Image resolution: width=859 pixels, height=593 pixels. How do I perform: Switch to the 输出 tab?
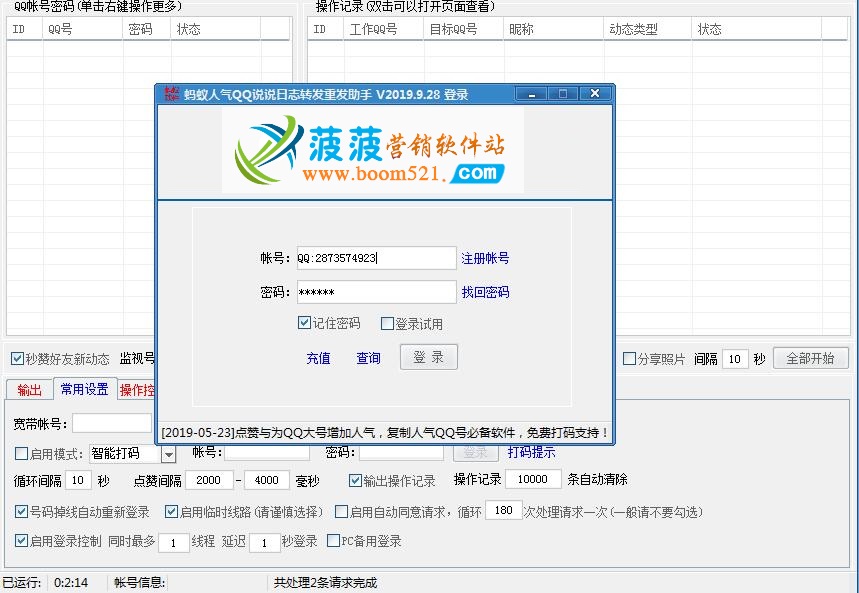pos(30,390)
